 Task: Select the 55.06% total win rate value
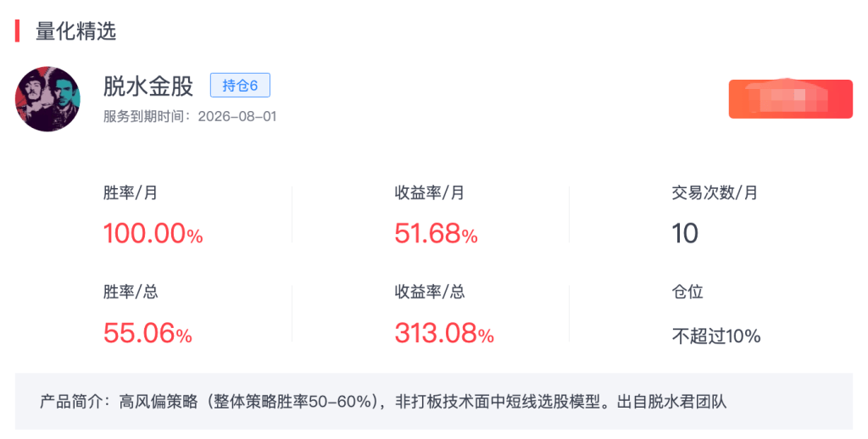[x=147, y=334]
